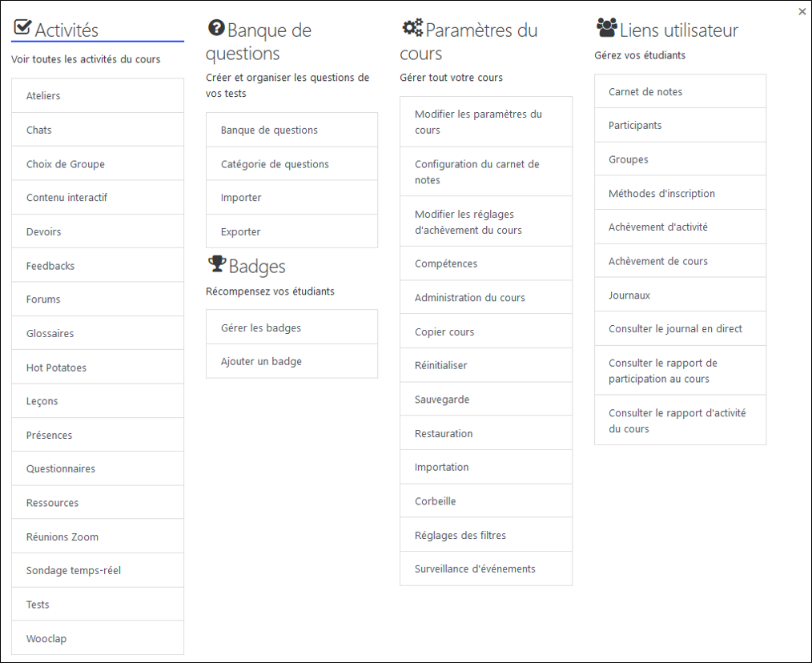812x663 pixels.
Task: Click the checkbox icon beside "Activités"
Action: coord(21,27)
